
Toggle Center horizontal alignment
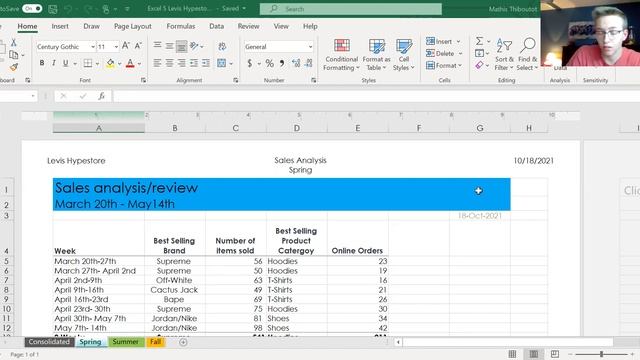coord(169,63)
